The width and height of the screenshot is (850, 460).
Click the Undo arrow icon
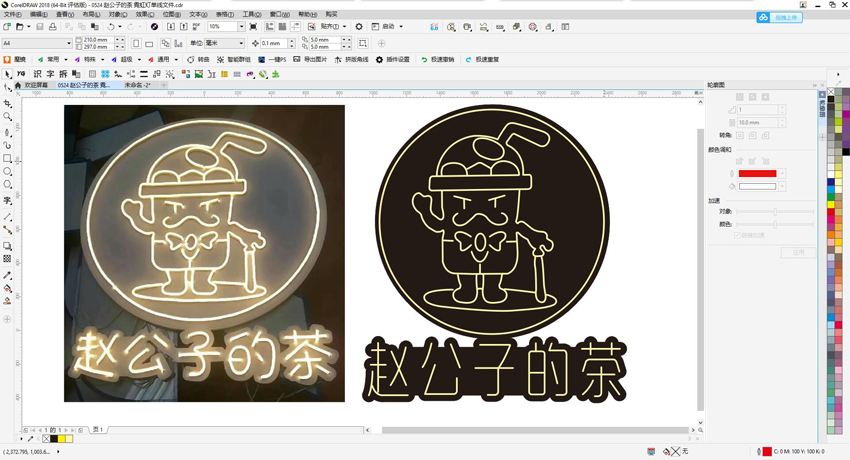[x=111, y=27]
